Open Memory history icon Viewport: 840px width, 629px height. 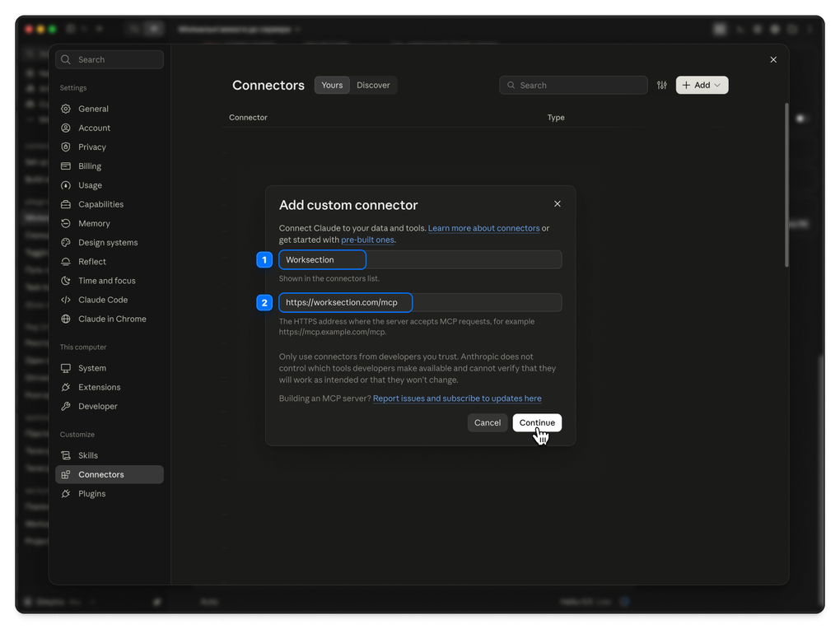[66, 223]
